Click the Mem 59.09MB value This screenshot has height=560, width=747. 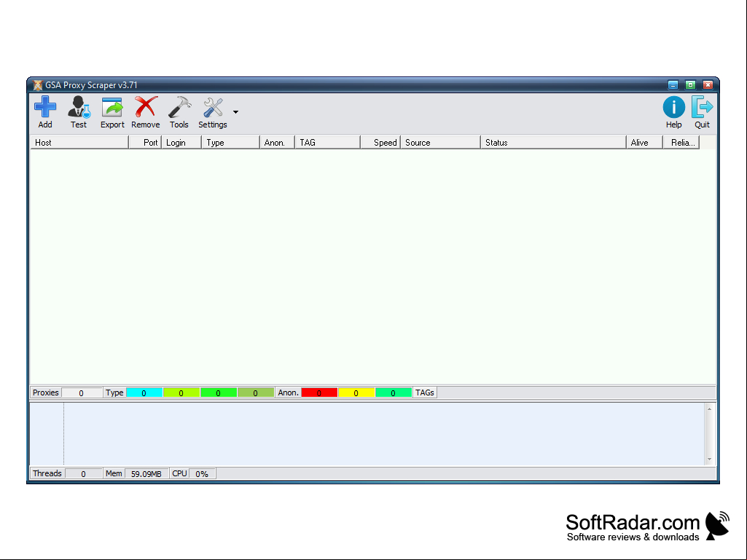tap(146, 474)
